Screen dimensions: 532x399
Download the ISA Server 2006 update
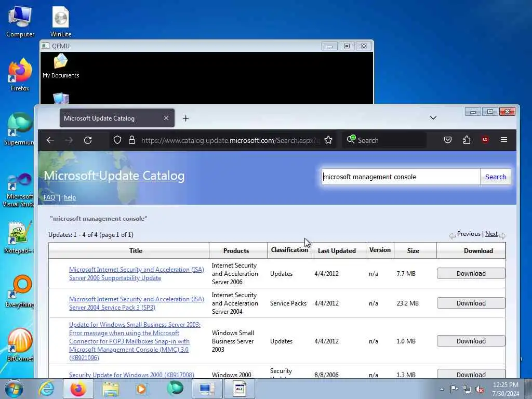click(x=471, y=273)
